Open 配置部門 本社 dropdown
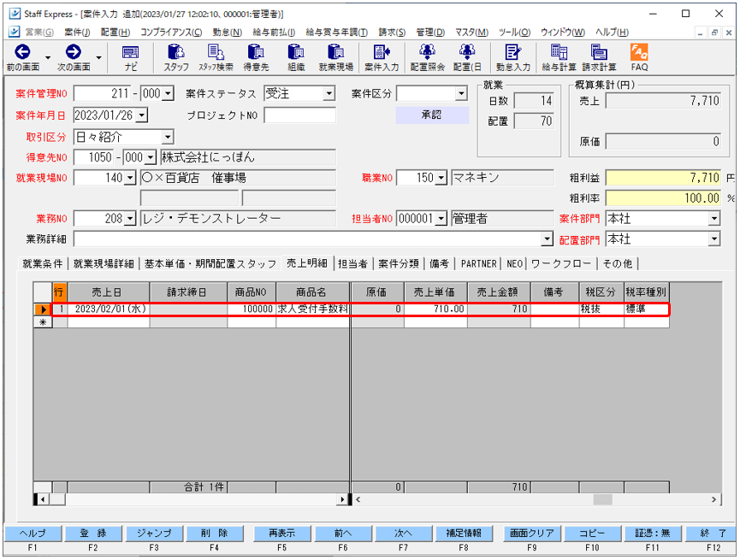 714,239
